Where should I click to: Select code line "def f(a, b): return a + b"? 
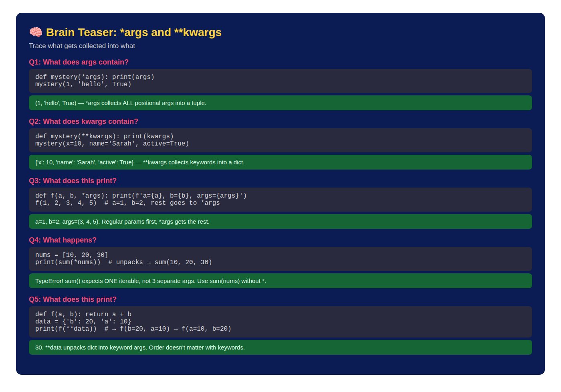click(83, 314)
